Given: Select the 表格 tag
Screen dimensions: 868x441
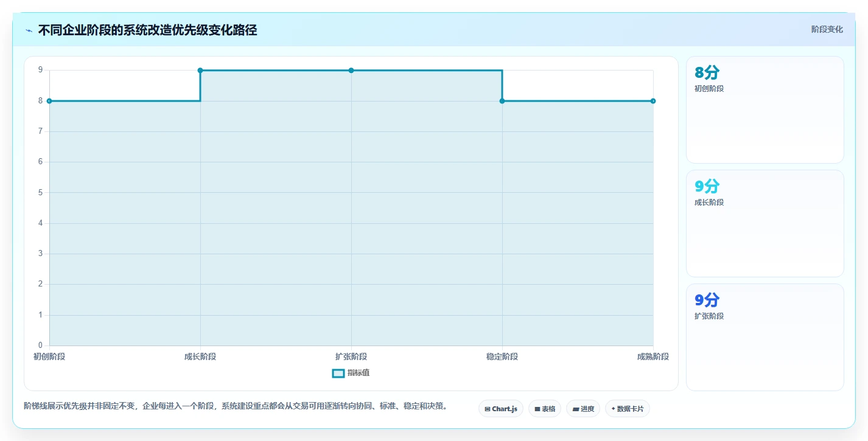Looking at the screenshot, I should click(545, 409).
